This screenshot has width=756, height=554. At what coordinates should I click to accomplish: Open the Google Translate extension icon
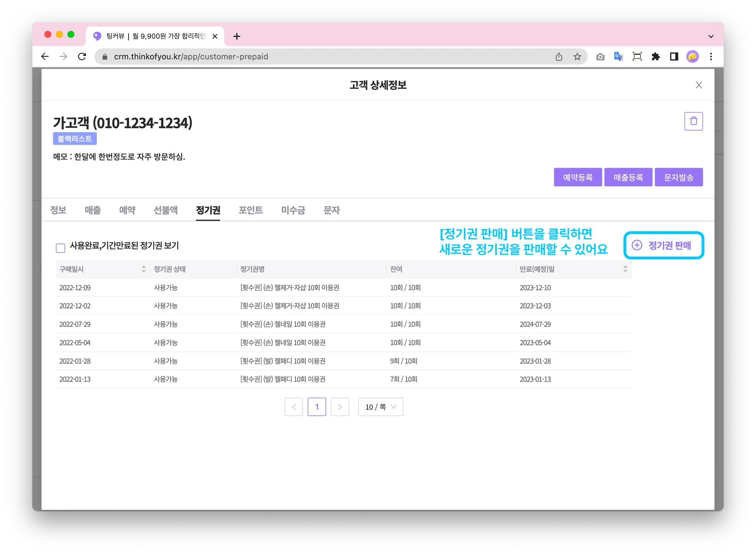coord(618,56)
